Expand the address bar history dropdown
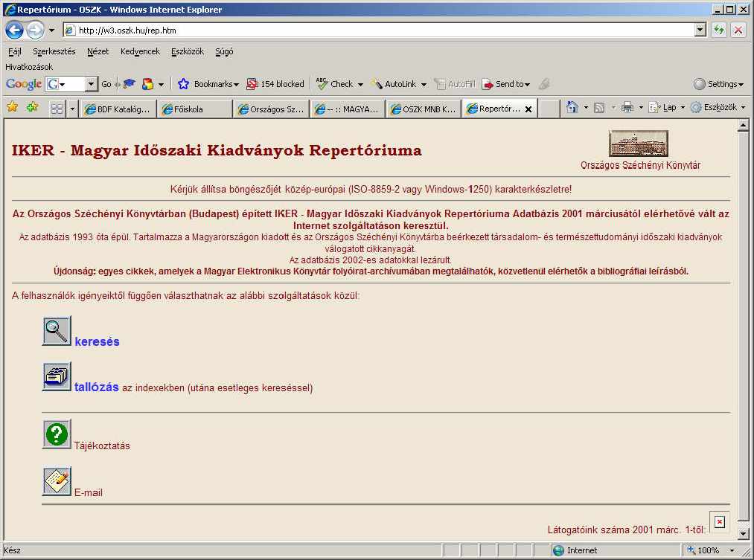Image resolution: width=754 pixels, height=560 pixels. (700, 30)
